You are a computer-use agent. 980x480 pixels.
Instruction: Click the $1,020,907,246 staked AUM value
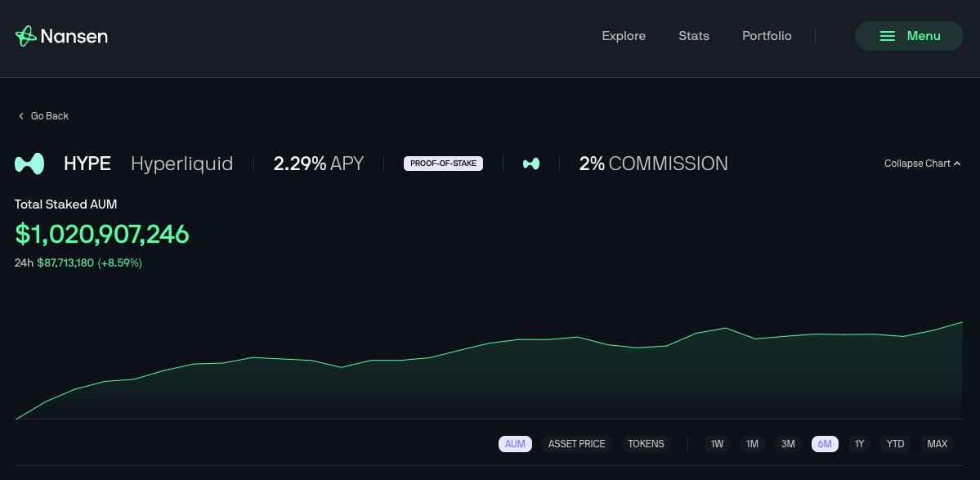(102, 235)
